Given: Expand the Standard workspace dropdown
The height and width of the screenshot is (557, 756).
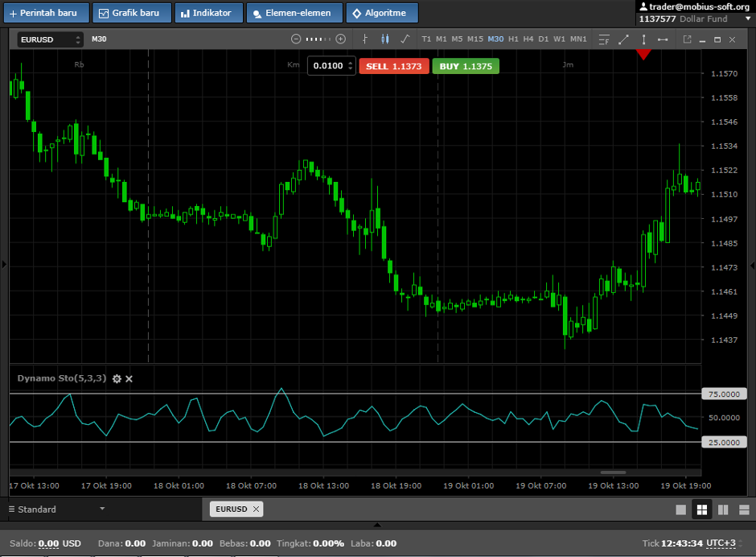Looking at the screenshot, I should pyautogui.click(x=102, y=509).
